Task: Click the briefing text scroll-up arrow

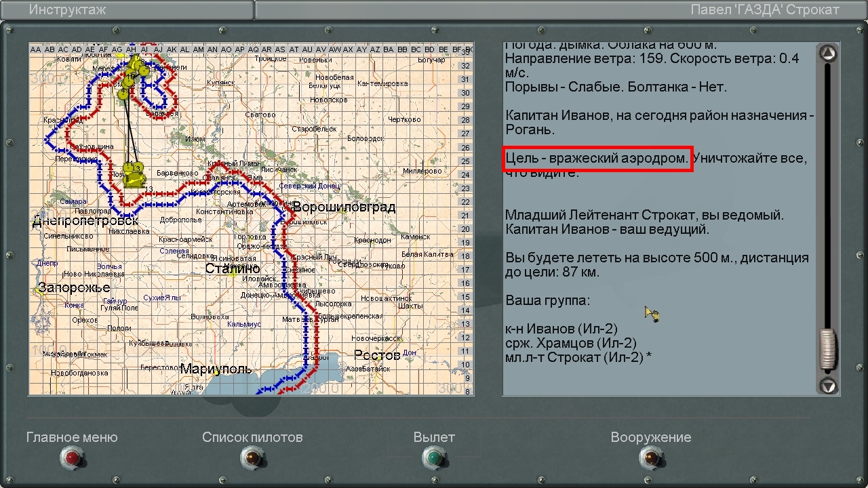Action: pos(828,53)
